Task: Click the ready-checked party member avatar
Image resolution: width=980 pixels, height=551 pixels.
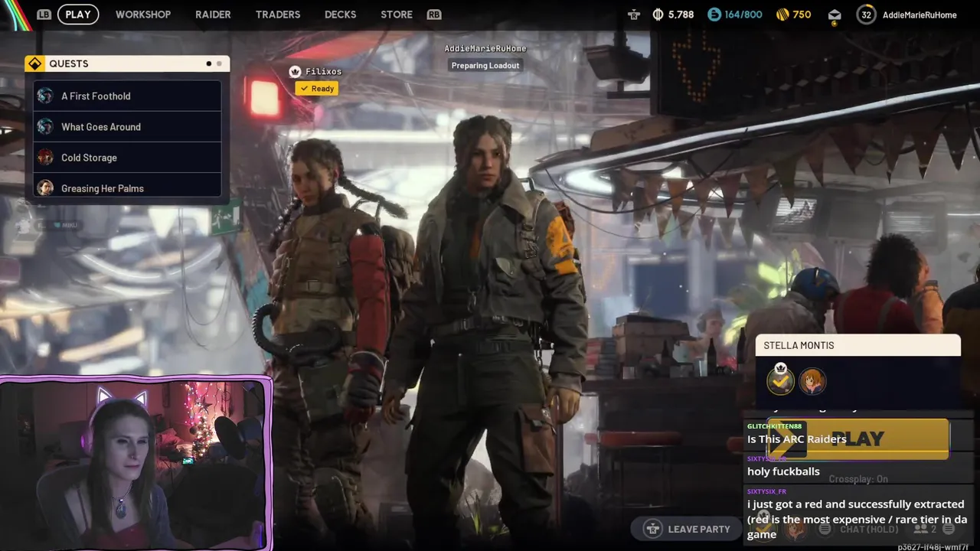Action: (780, 380)
